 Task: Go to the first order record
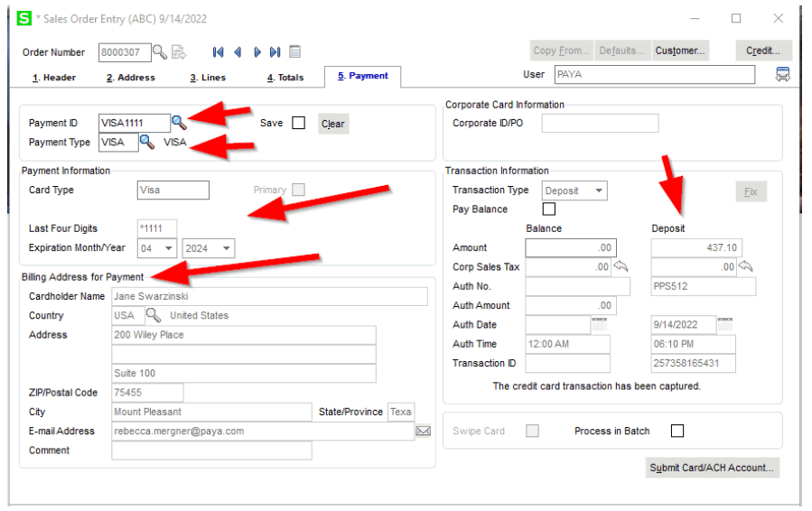coord(218,51)
